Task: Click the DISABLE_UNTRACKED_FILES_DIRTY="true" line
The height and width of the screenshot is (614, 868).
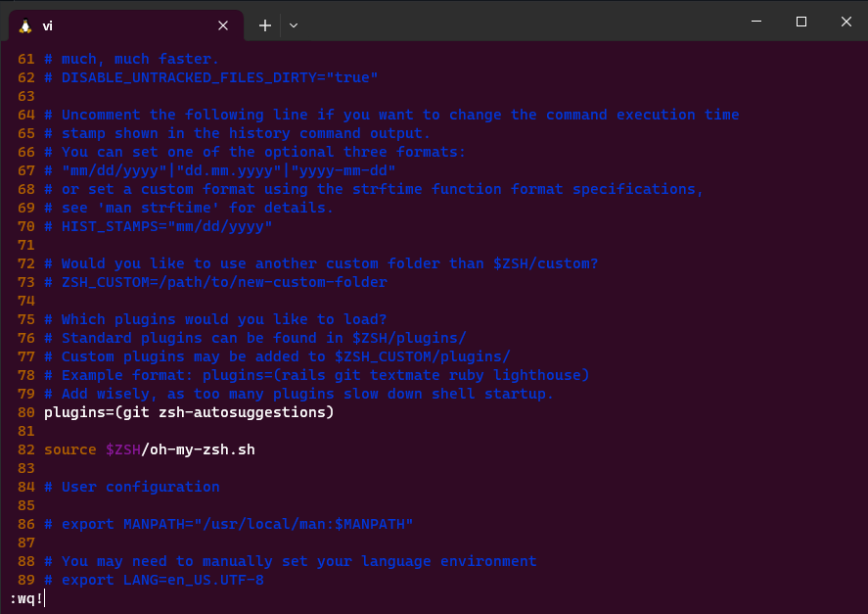Action: pyautogui.click(x=211, y=77)
